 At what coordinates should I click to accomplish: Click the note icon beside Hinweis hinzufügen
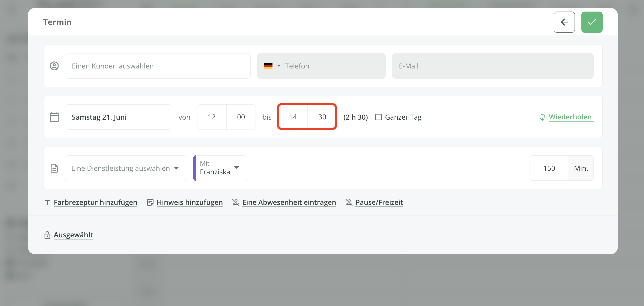(150, 202)
